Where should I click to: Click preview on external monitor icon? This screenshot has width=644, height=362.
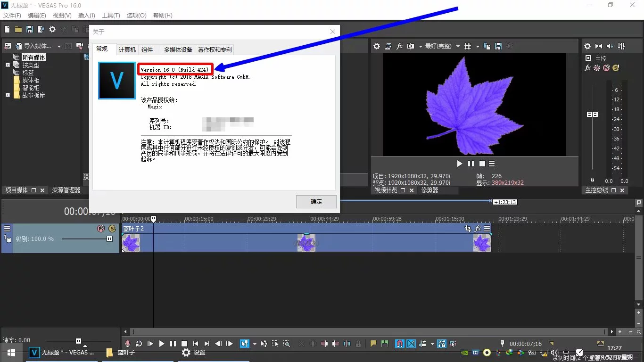point(388,46)
